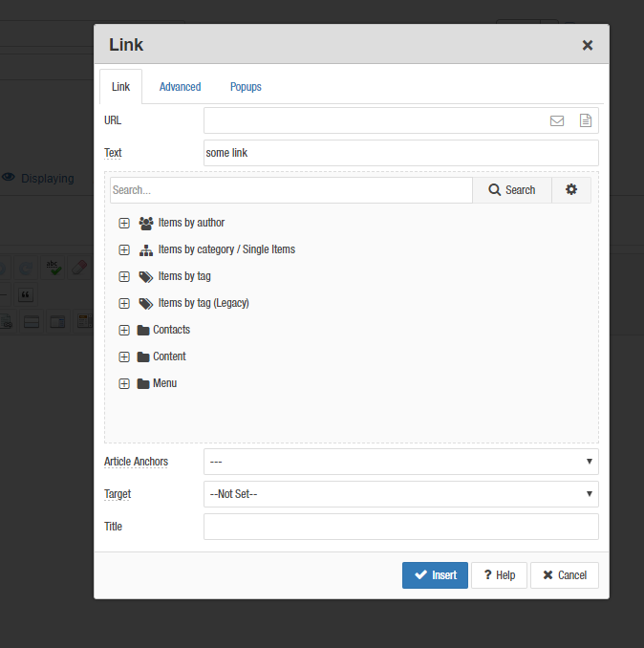Click the Menu folder icon
Screen dimensions: 644x648
point(143,383)
